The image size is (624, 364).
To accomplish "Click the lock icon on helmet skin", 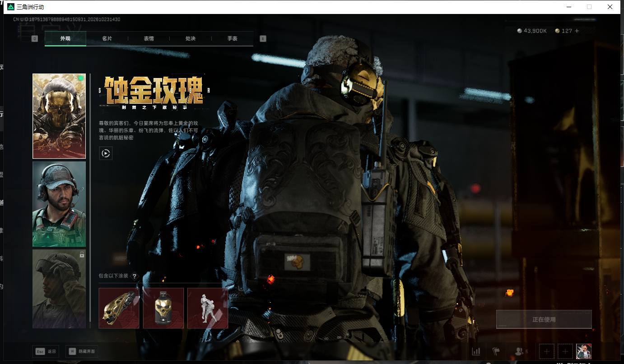I will coord(82,255).
